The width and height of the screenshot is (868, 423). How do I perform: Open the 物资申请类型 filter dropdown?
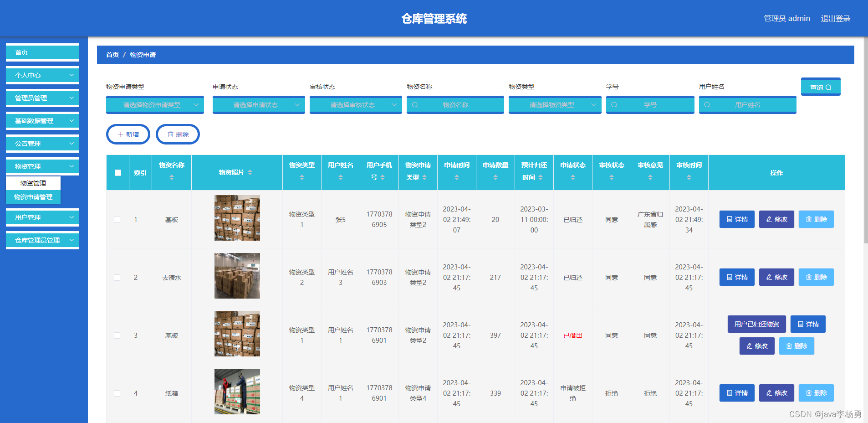point(155,105)
